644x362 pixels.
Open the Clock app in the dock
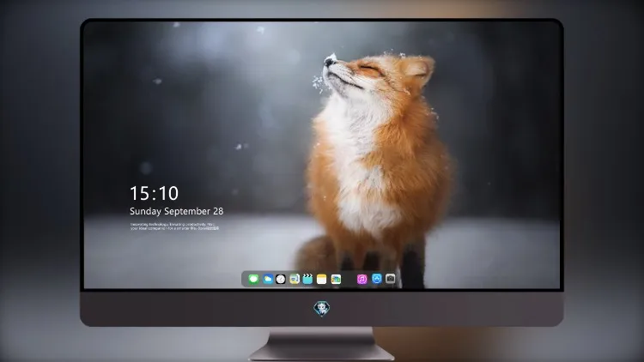coord(281,279)
